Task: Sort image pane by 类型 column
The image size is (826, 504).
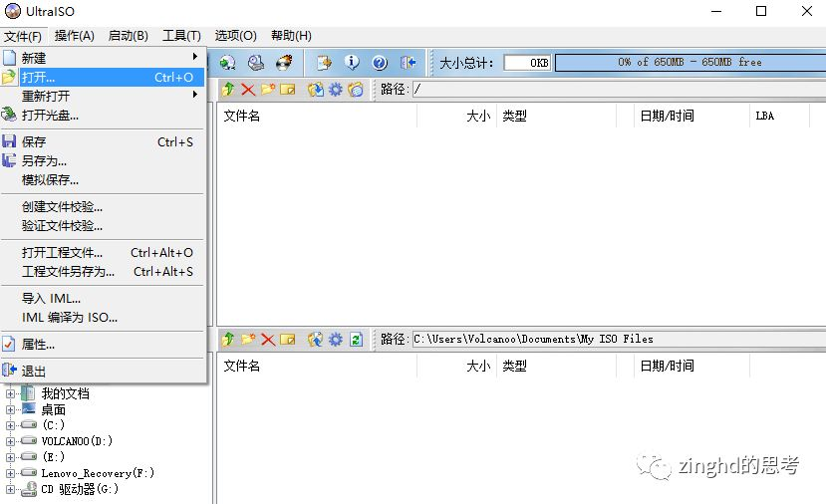Action: click(556, 116)
